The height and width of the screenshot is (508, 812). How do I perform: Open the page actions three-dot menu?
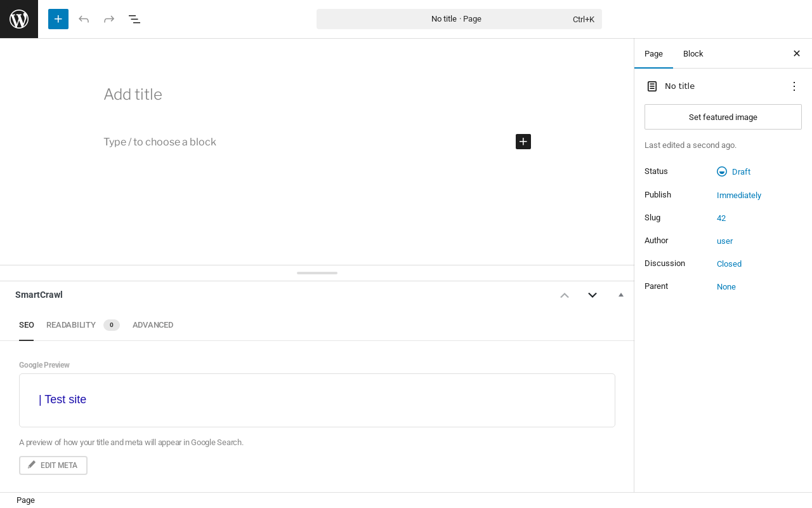794,86
